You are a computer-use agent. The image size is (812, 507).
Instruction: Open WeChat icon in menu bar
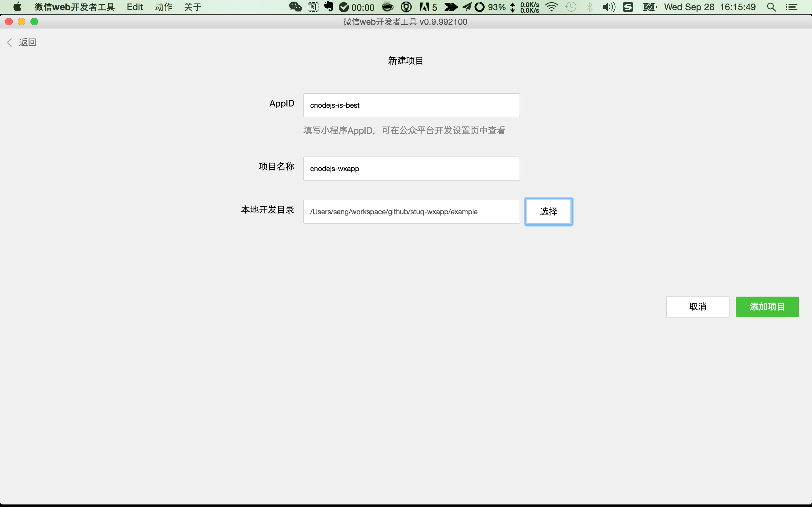point(295,7)
